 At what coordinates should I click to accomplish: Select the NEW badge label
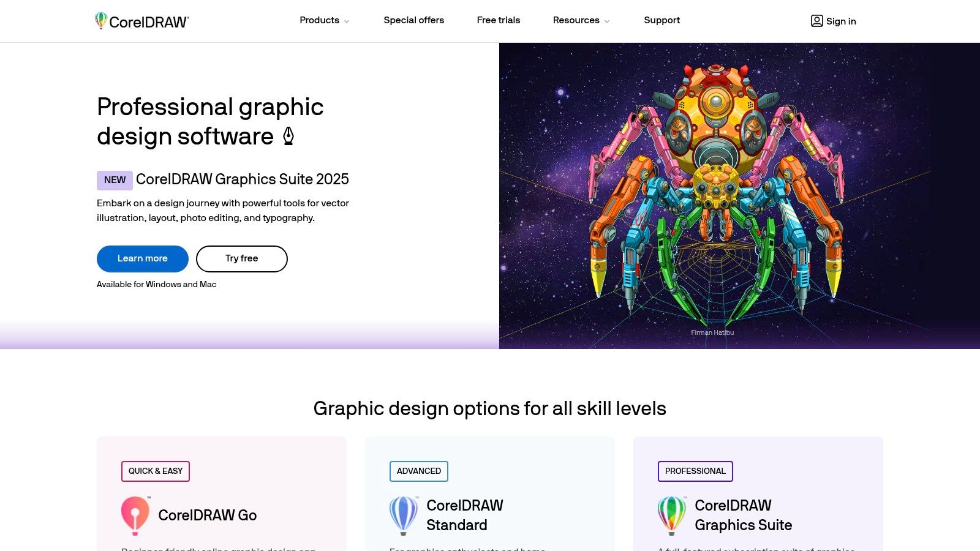pyautogui.click(x=115, y=180)
